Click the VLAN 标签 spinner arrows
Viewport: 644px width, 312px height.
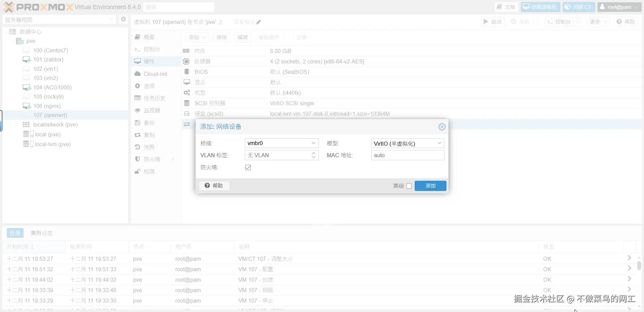point(314,155)
